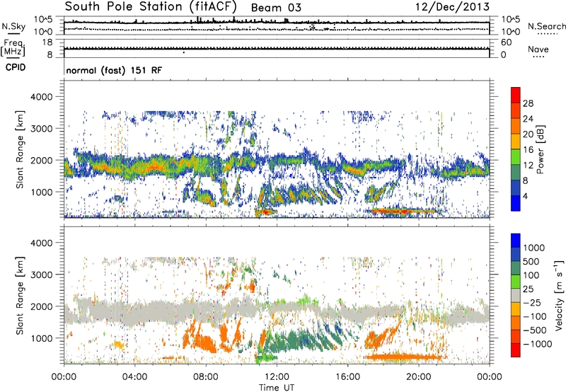Screen dimensions: 566x392
Task: Click the power colorbar value '28'
Action: click(528, 103)
